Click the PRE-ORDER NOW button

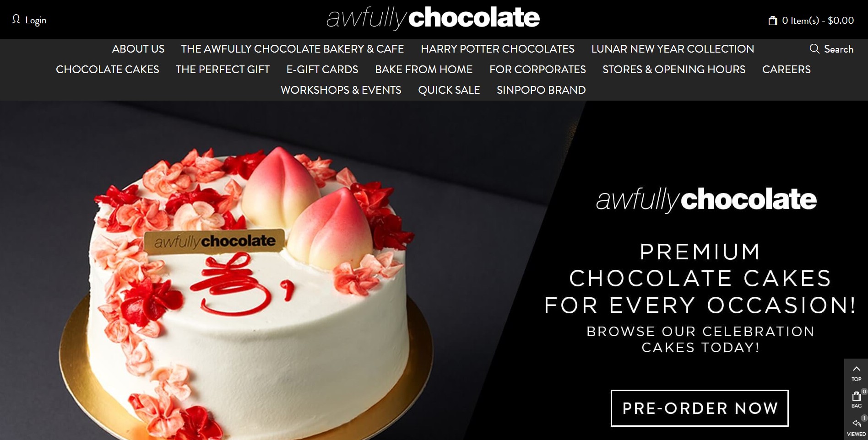(700, 408)
